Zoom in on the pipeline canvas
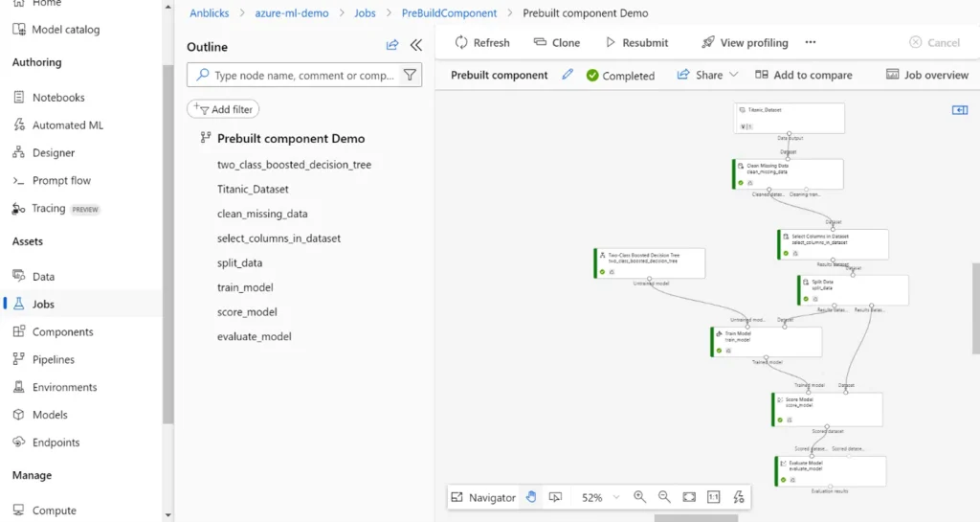 [x=639, y=497]
